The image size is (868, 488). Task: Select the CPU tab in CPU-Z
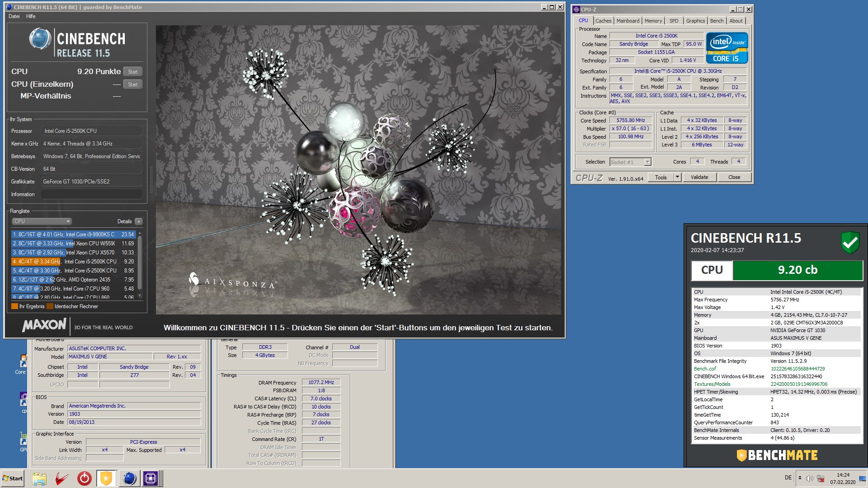pos(583,20)
